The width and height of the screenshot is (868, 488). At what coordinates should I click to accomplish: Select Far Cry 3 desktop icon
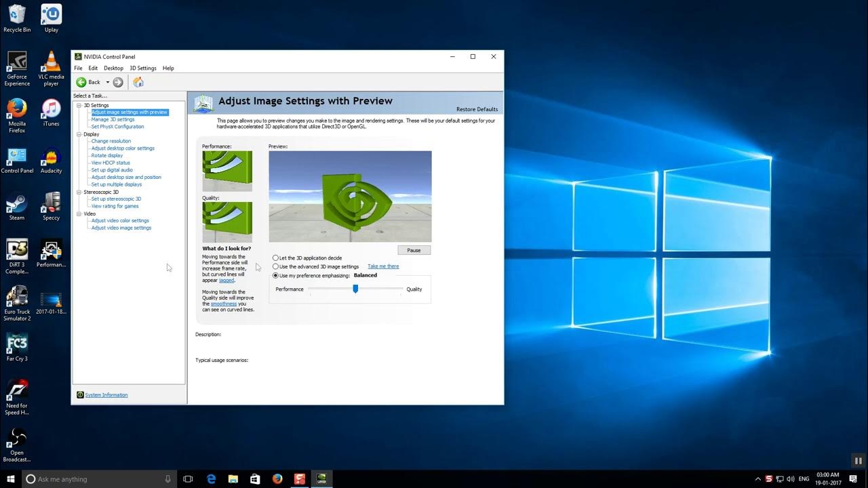click(17, 347)
